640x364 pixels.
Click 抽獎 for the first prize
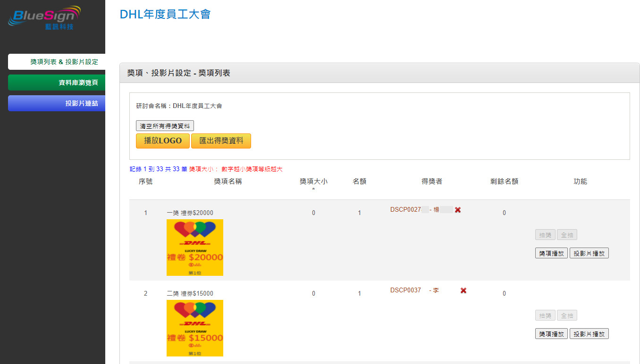tap(545, 234)
